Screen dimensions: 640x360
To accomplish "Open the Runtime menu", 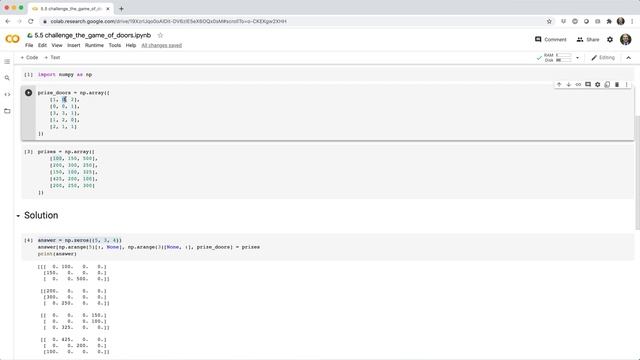I will point(94,45).
